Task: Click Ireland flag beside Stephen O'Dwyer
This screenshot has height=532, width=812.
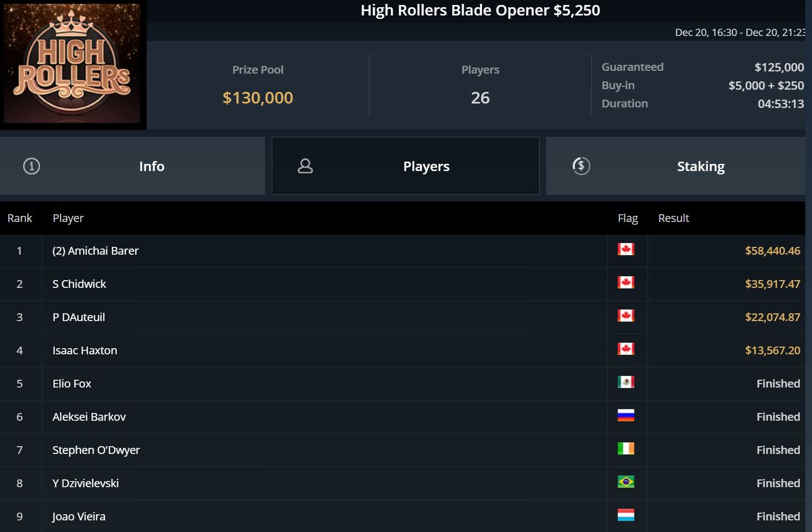Action: pos(625,449)
